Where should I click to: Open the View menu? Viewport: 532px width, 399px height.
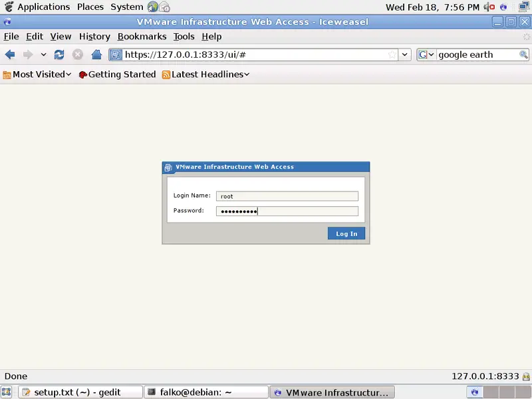point(61,37)
